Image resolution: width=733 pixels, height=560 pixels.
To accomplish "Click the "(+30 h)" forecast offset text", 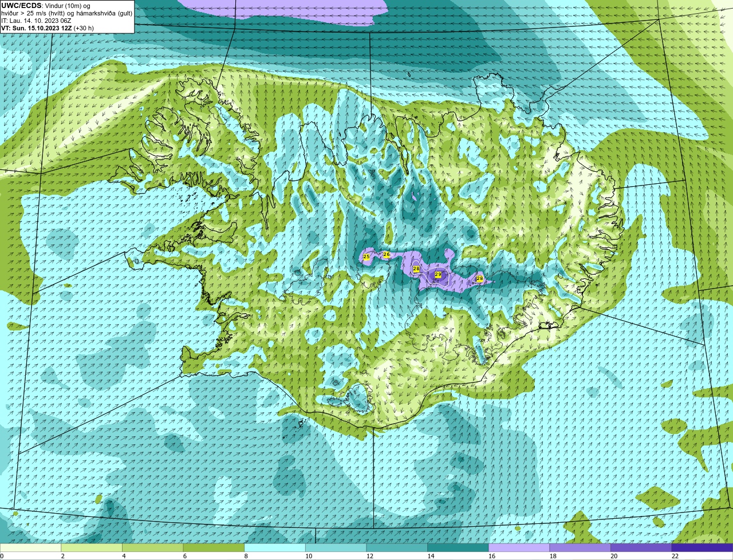I will 84,28.
